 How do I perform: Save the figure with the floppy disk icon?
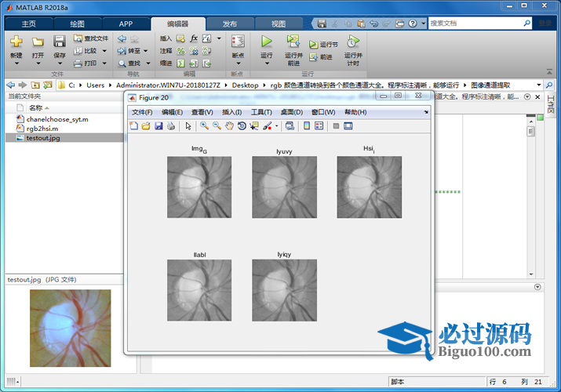tap(158, 125)
